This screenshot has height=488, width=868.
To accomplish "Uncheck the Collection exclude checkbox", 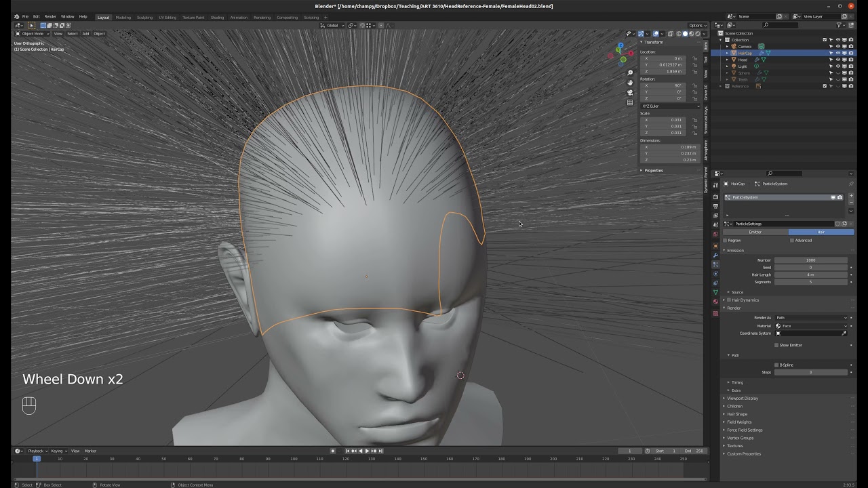I will (x=825, y=40).
